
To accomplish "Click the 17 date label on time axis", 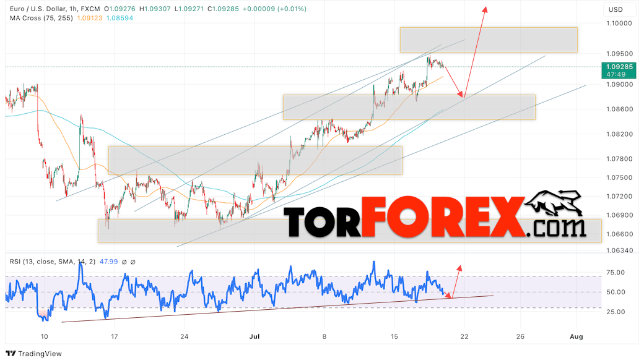I will click(x=114, y=337).
